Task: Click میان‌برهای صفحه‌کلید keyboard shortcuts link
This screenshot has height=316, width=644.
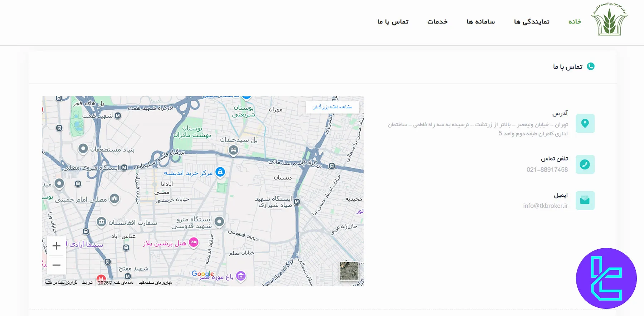Action: [155, 283]
